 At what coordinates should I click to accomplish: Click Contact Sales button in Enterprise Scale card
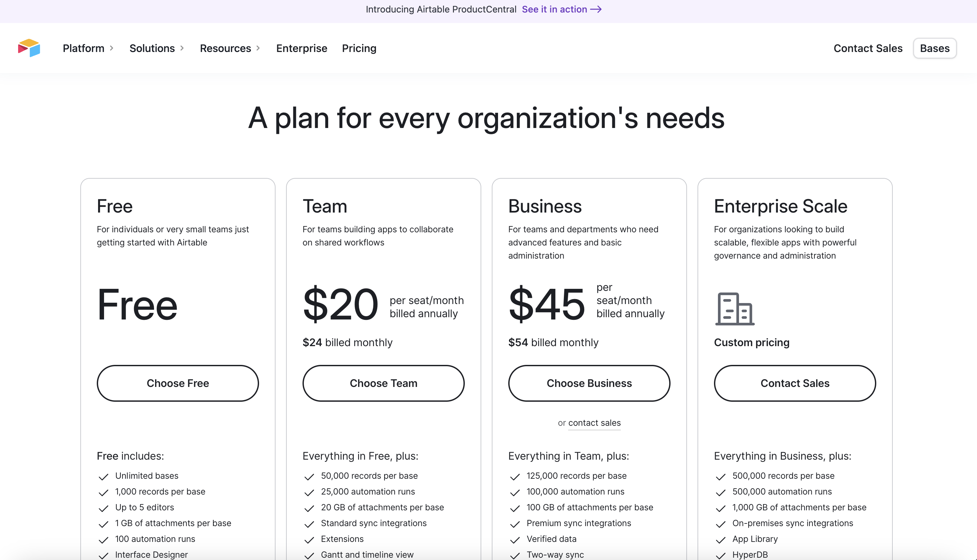(795, 383)
